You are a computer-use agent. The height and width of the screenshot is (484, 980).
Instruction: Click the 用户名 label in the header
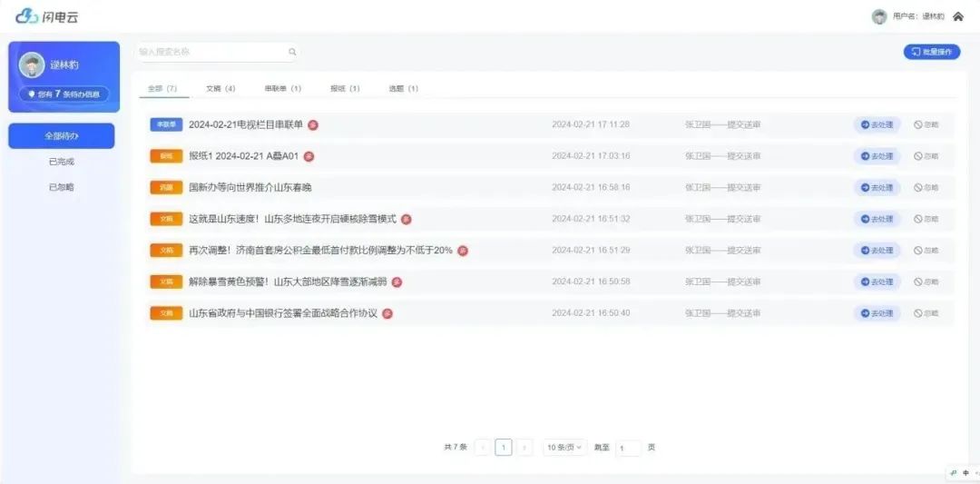(x=918, y=17)
